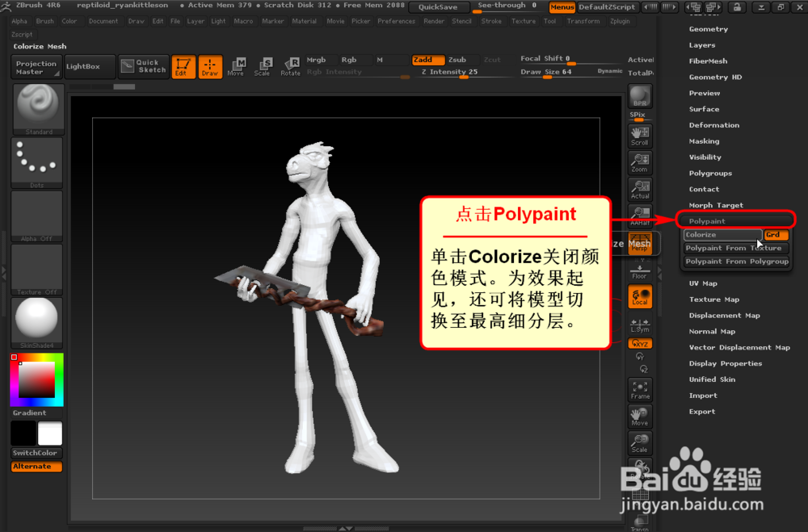
Task: Toggle Local symmetry transformations
Action: [x=640, y=296]
